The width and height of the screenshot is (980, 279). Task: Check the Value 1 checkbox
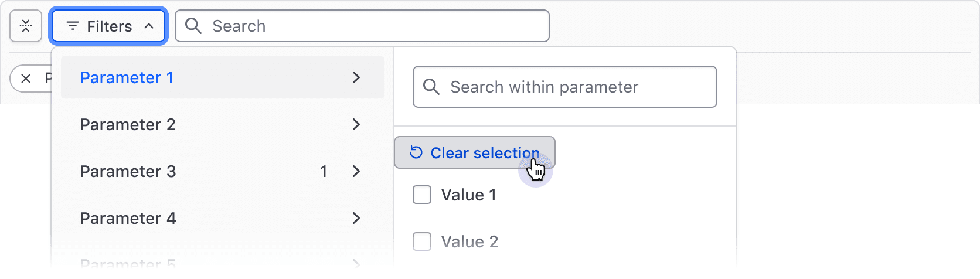[422, 195]
